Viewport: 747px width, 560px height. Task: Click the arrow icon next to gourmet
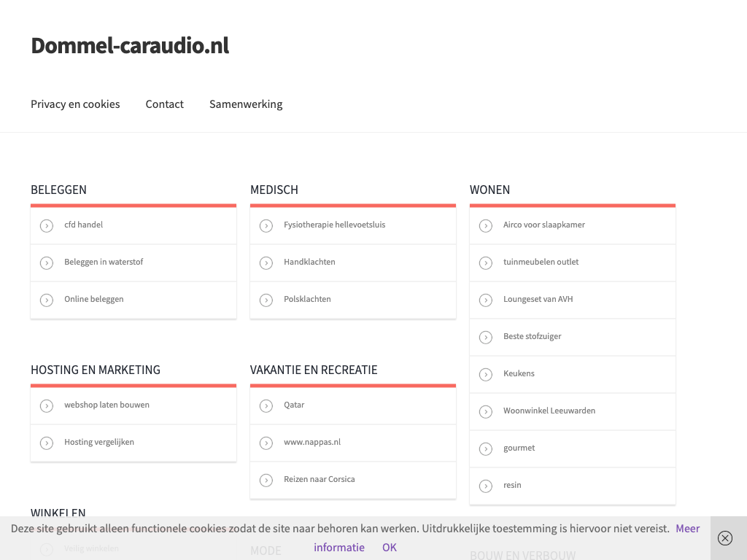486,449
